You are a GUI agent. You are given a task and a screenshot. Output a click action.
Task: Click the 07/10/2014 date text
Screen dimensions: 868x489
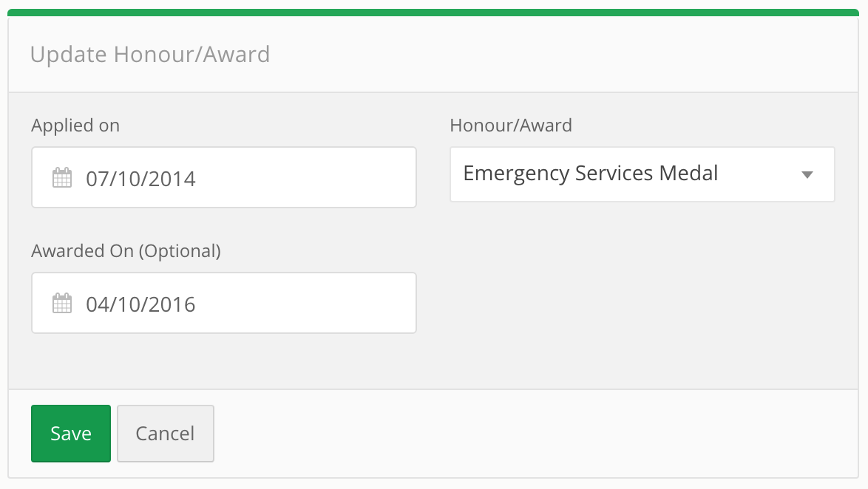[140, 179]
